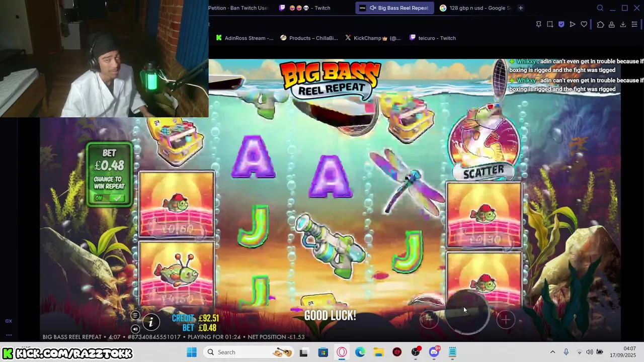Image resolution: width=644 pixels, height=362 pixels.
Task: Increase bet with the plus button
Action: tap(506, 319)
